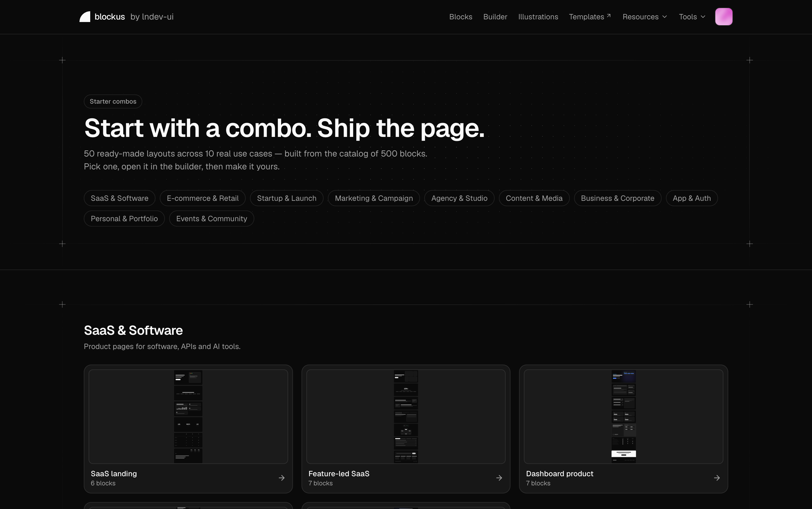Click the 'by lndev-ui' link

click(x=152, y=17)
